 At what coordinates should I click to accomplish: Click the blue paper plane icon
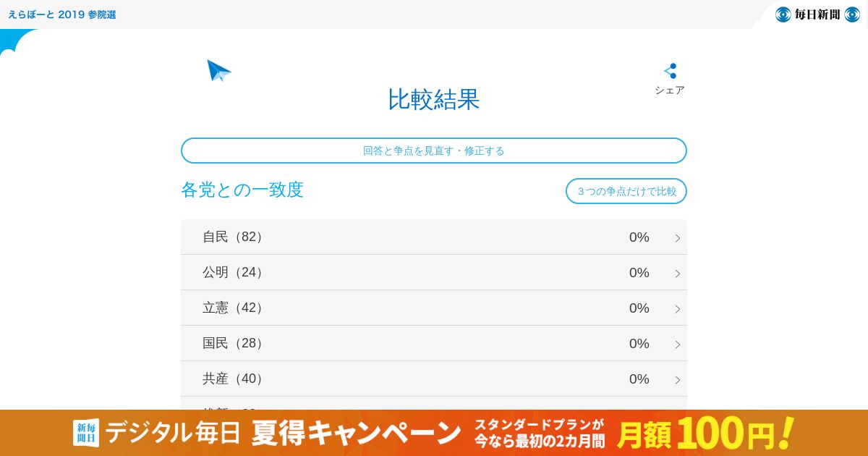pyautogui.click(x=218, y=70)
